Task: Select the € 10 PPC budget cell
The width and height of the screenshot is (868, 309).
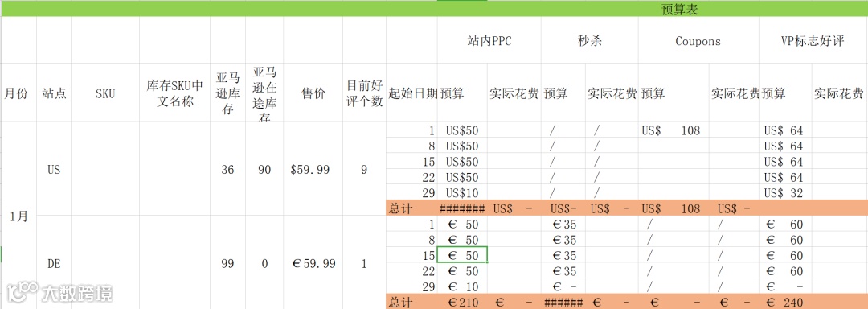Action: (x=462, y=286)
